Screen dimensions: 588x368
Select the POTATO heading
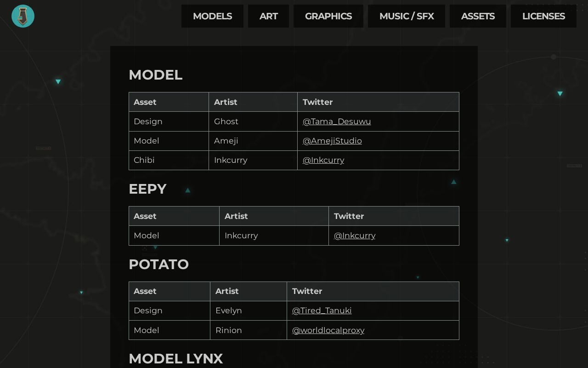(x=158, y=264)
